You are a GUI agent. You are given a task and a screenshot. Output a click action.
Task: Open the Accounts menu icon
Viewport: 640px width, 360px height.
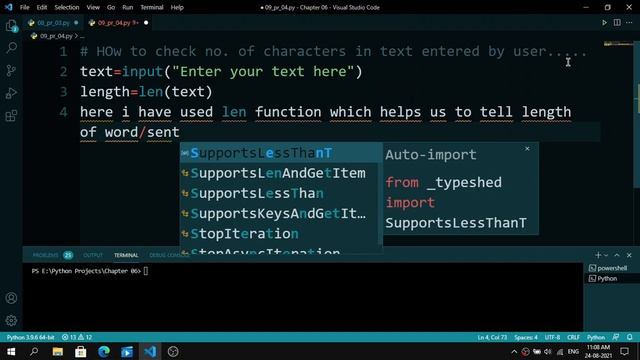pos(11,298)
